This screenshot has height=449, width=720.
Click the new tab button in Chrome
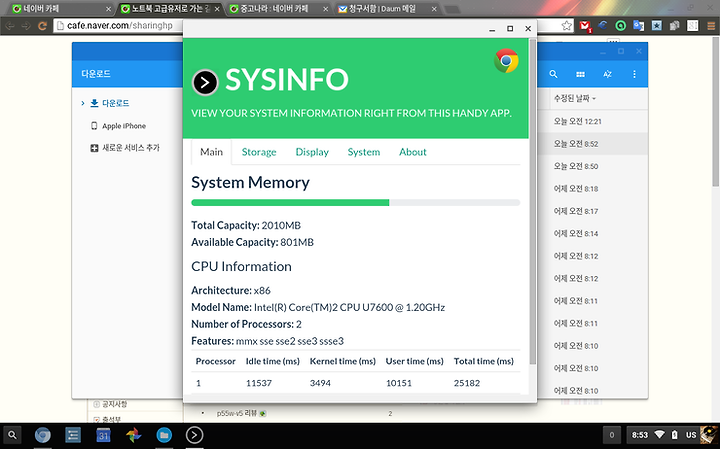pos(452,9)
